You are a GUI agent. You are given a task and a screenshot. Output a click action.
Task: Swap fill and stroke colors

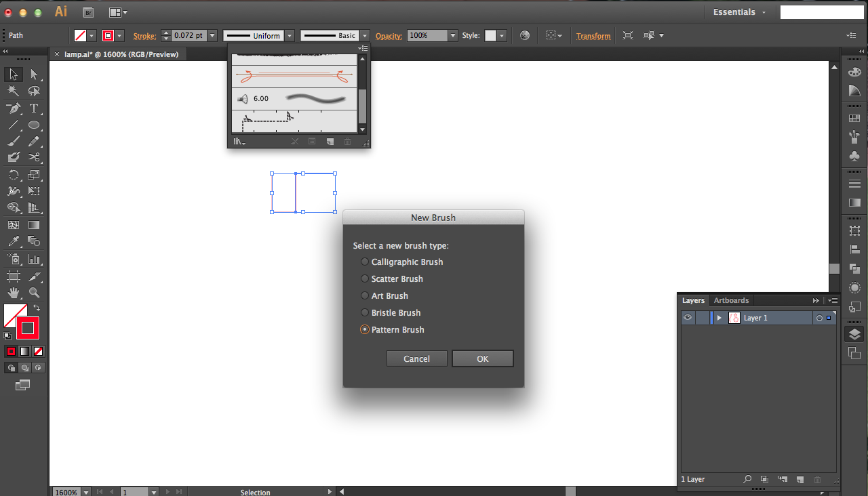(37, 308)
